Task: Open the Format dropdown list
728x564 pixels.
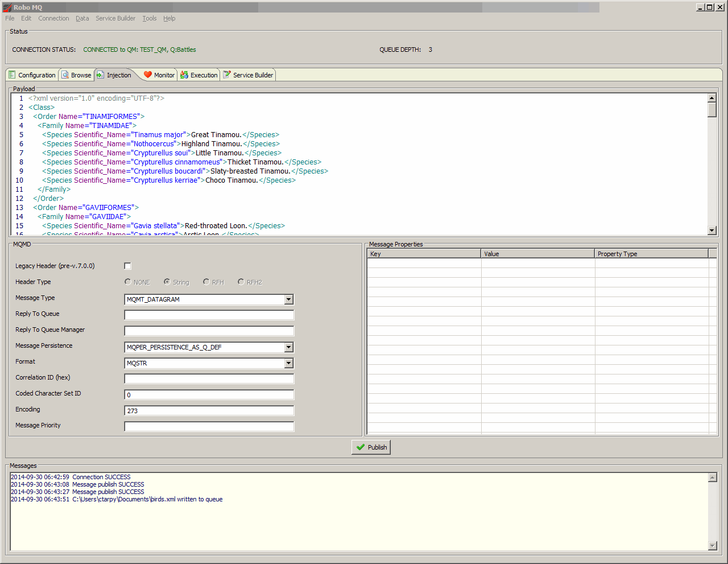Action: click(289, 363)
